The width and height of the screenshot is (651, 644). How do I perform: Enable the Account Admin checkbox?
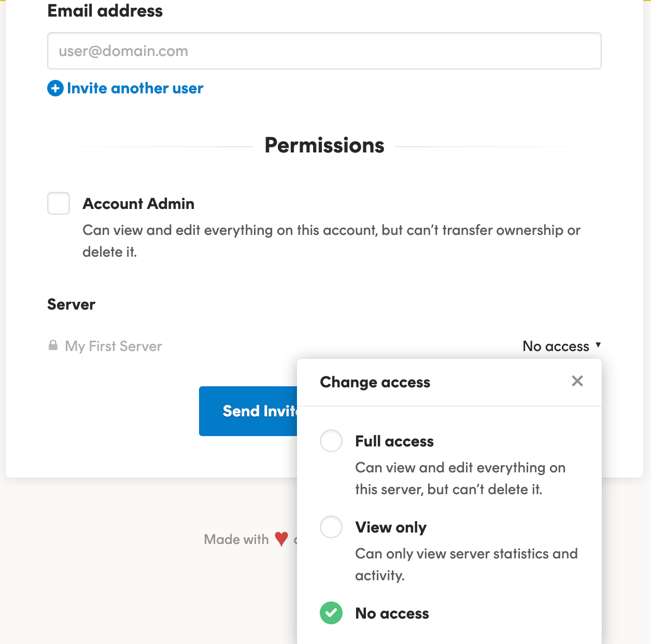tap(59, 203)
